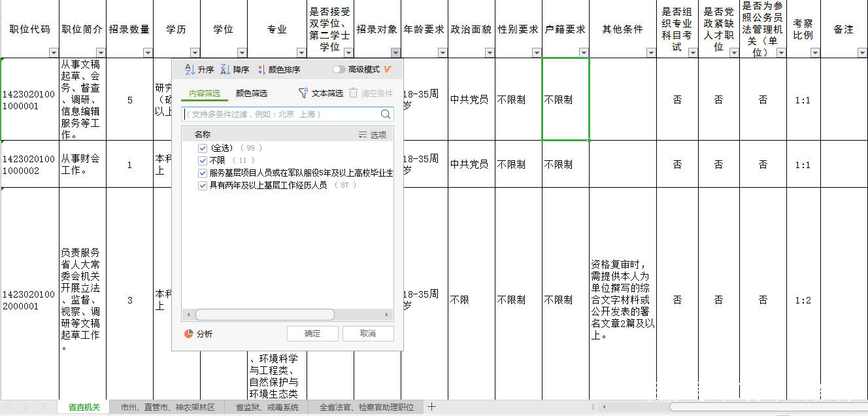Select cell 1423020100 2000001
The image size is (868, 416).
[29, 300]
